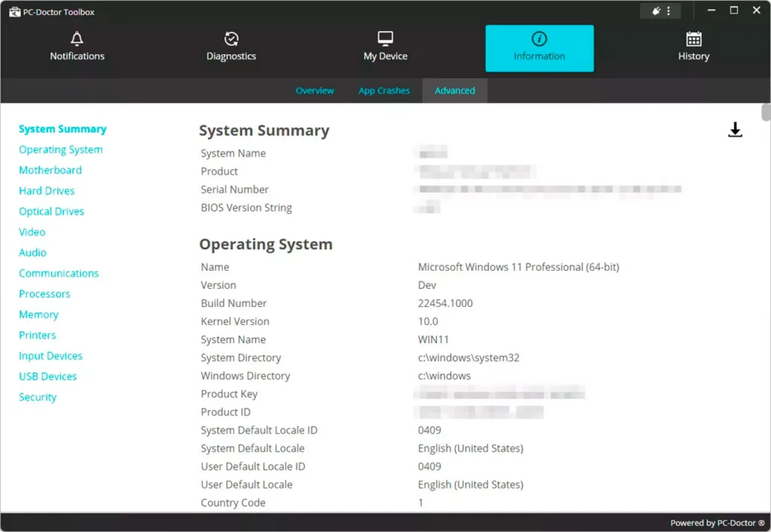Click the 'Country Code' label
Screen dimensions: 771x532
pos(233,503)
